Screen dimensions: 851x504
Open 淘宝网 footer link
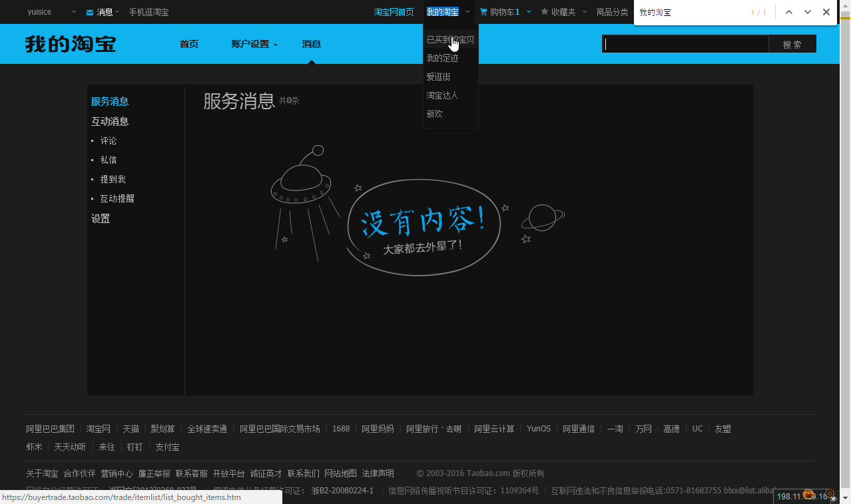tap(99, 429)
